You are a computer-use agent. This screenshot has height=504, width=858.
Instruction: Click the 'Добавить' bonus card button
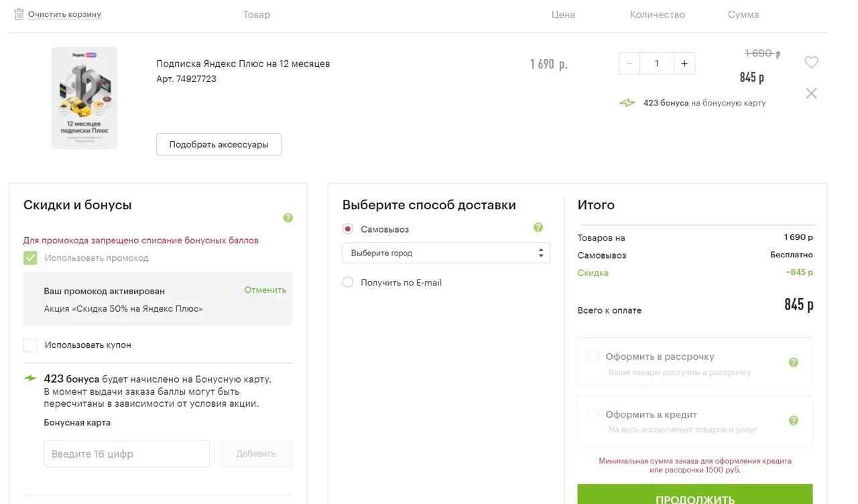pos(256,454)
